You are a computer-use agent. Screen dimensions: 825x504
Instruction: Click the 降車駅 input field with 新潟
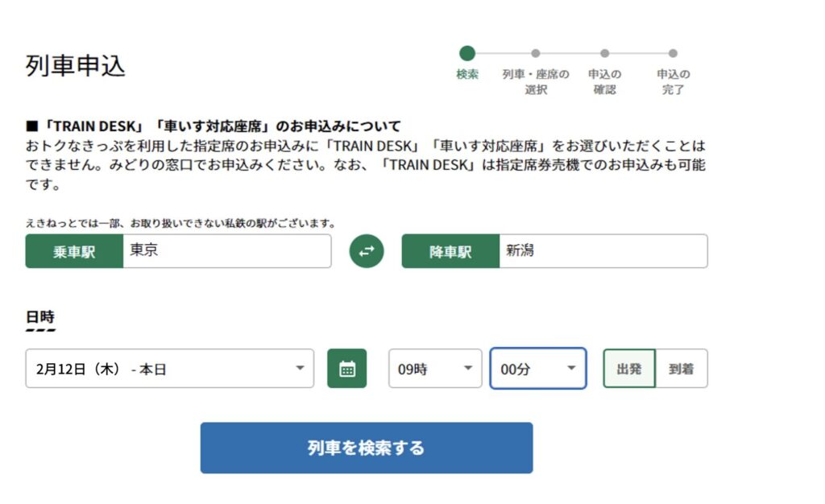(603, 251)
